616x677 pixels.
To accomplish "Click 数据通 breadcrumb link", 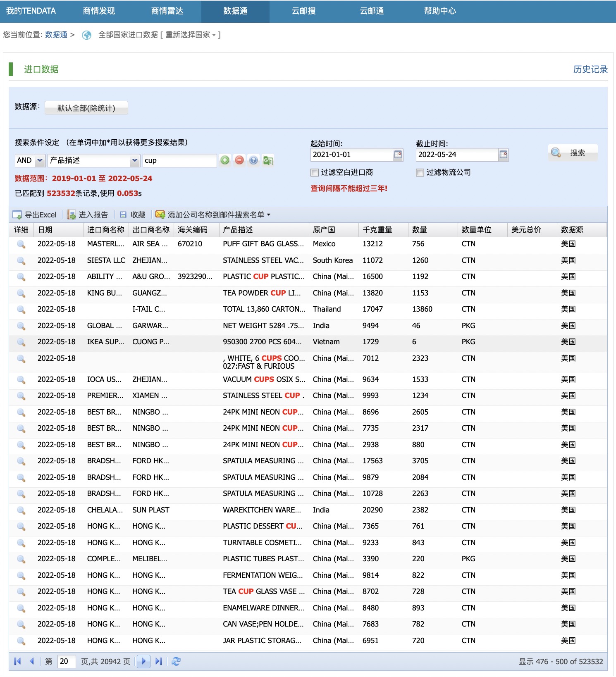I will click(x=56, y=35).
